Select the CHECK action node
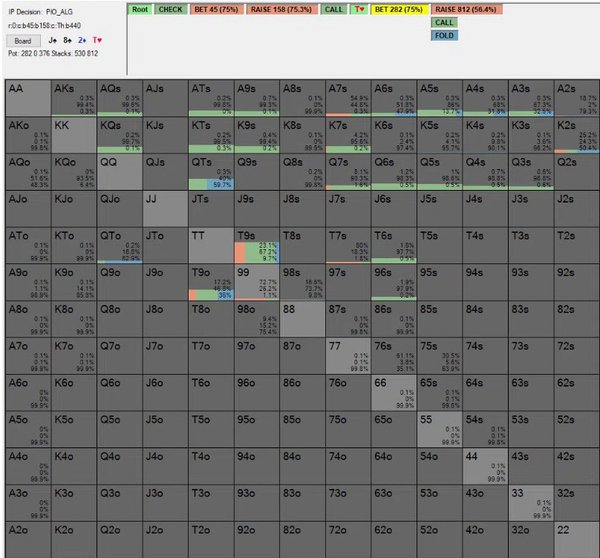 pos(170,8)
